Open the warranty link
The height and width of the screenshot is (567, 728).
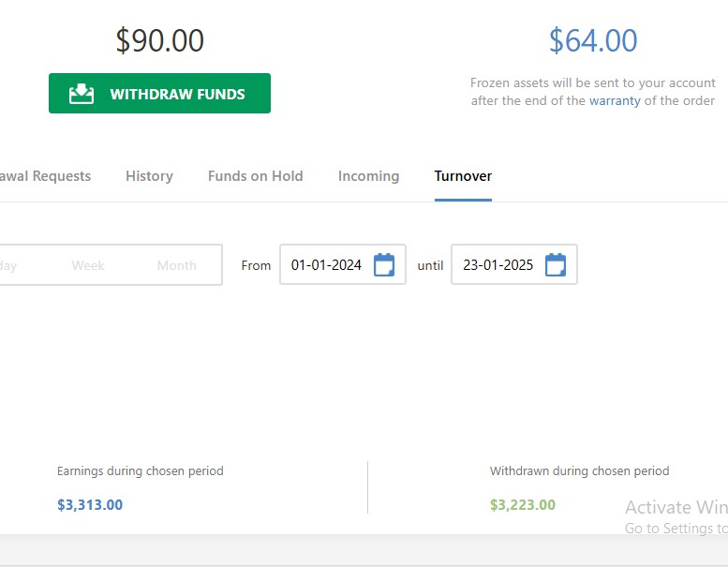pyautogui.click(x=615, y=101)
